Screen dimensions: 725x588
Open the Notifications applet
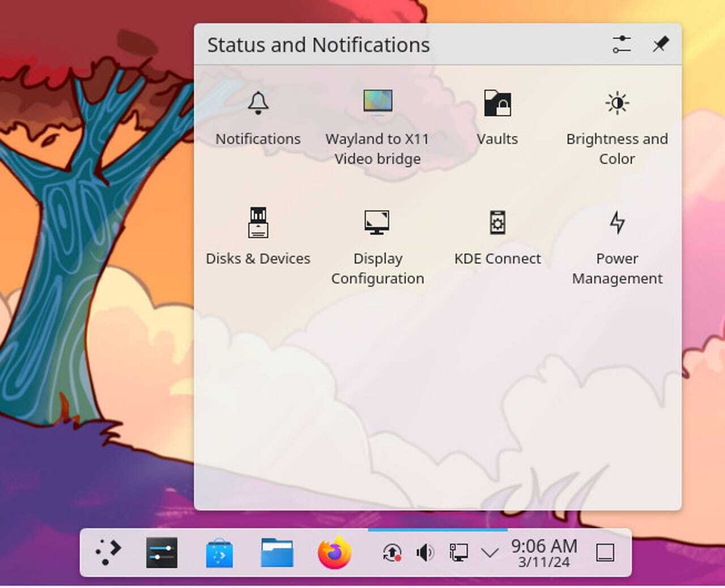tap(258, 118)
